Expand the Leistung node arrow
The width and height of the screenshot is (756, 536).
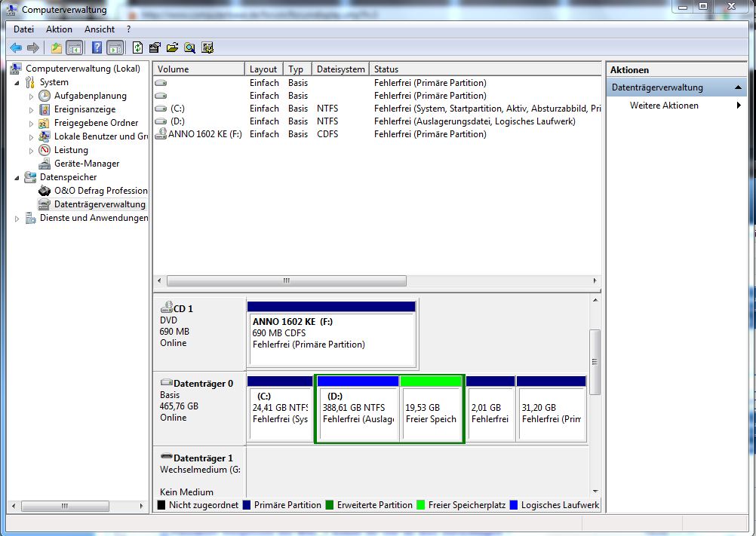pyautogui.click(x=32, y=150)
